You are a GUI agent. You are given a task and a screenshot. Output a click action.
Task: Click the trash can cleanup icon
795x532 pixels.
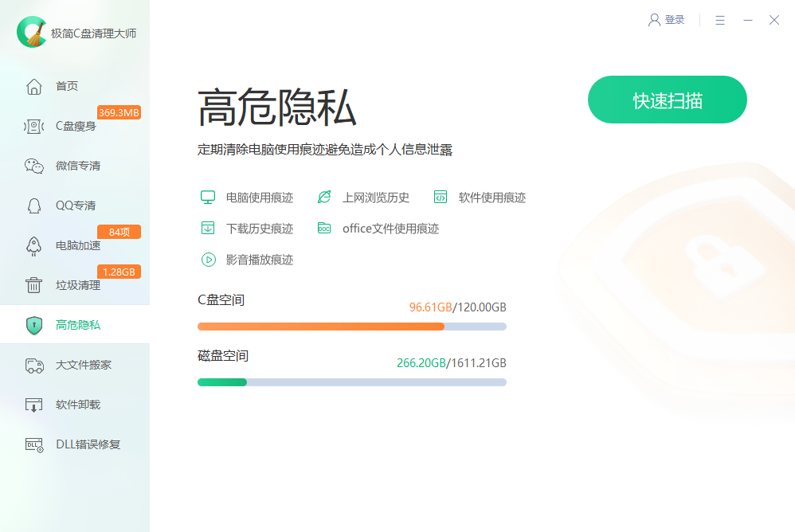click(x=33, y=285)
